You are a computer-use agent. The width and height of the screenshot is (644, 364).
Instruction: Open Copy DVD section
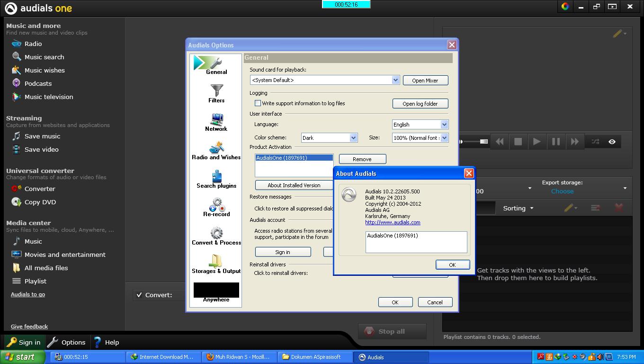click(x=34, y=202)
